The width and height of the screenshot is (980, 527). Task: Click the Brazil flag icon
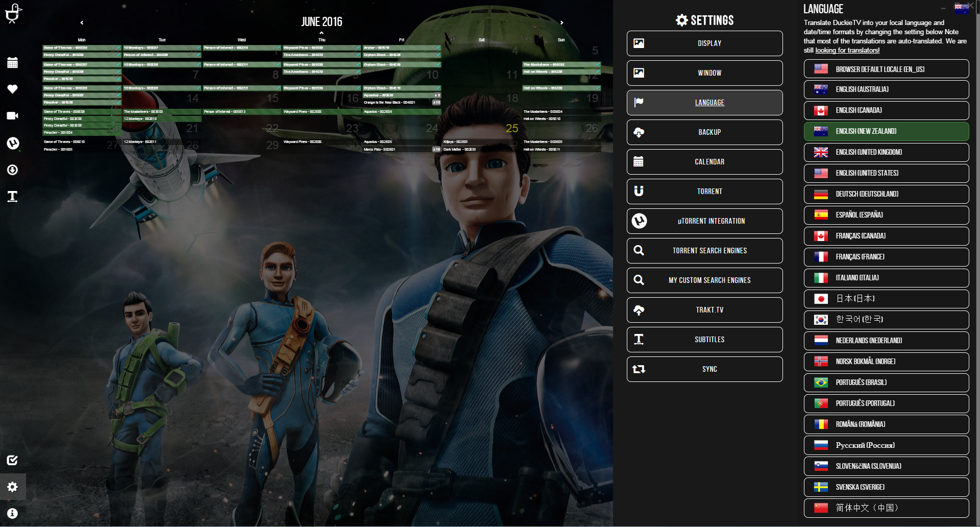pos(821,382)
